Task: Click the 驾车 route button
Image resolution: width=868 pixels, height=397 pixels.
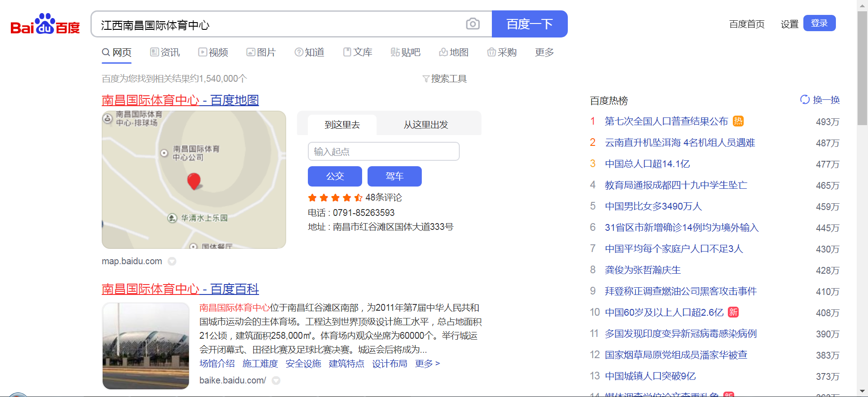Action: (x=395, y=176)
